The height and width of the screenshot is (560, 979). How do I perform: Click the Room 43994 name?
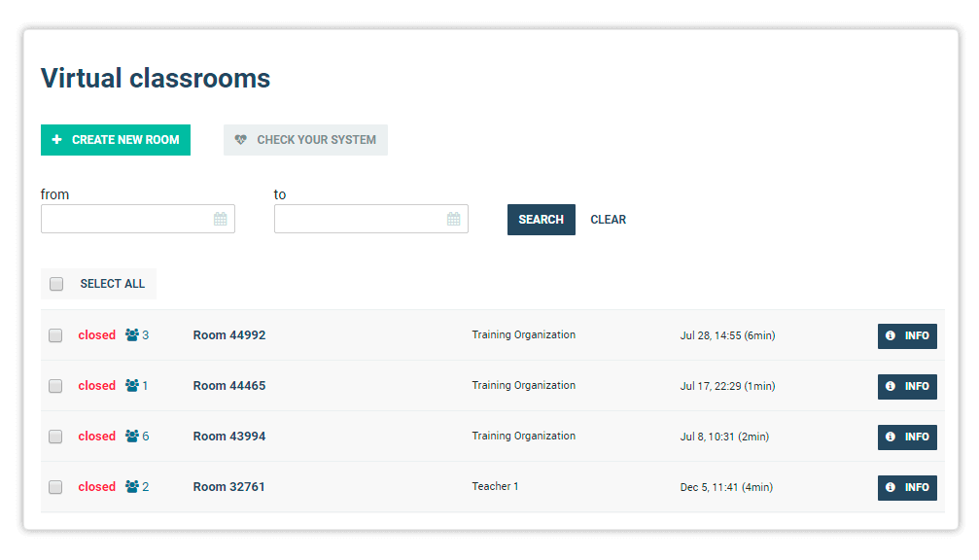(229, 437)
